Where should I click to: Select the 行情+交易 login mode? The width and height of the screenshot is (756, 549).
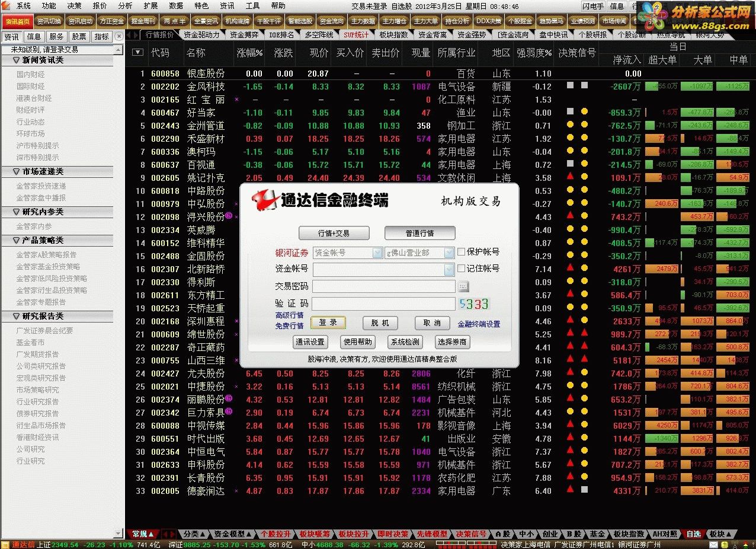[x=334, y=233]
